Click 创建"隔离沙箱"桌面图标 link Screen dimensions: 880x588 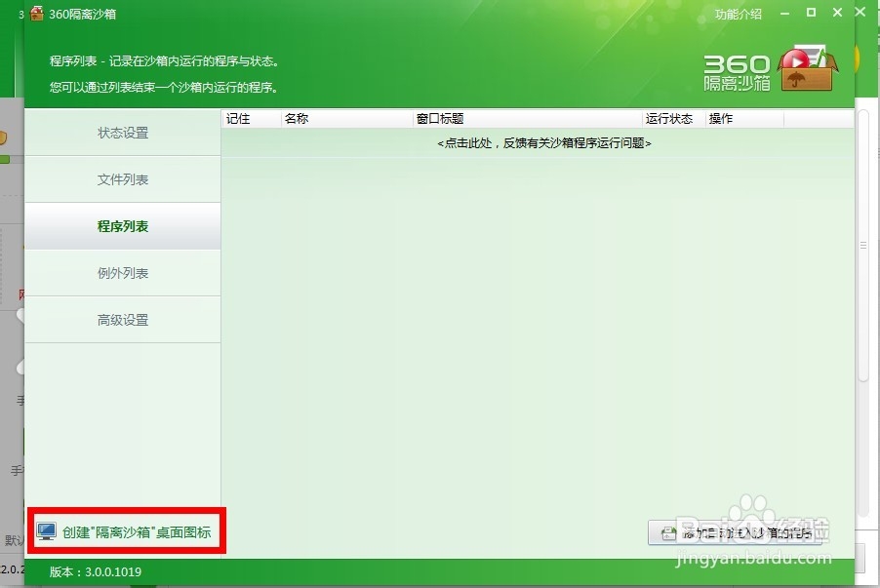137,531
